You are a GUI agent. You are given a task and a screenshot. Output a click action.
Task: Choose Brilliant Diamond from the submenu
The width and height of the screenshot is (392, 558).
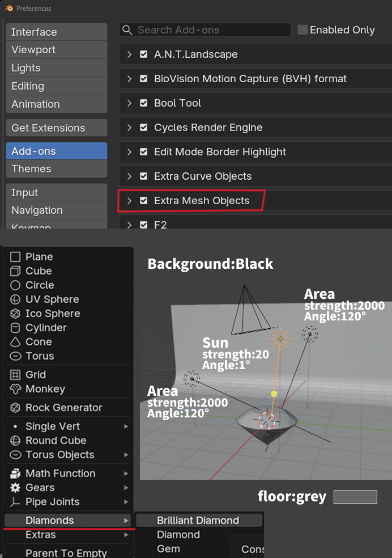pos(198,521)
